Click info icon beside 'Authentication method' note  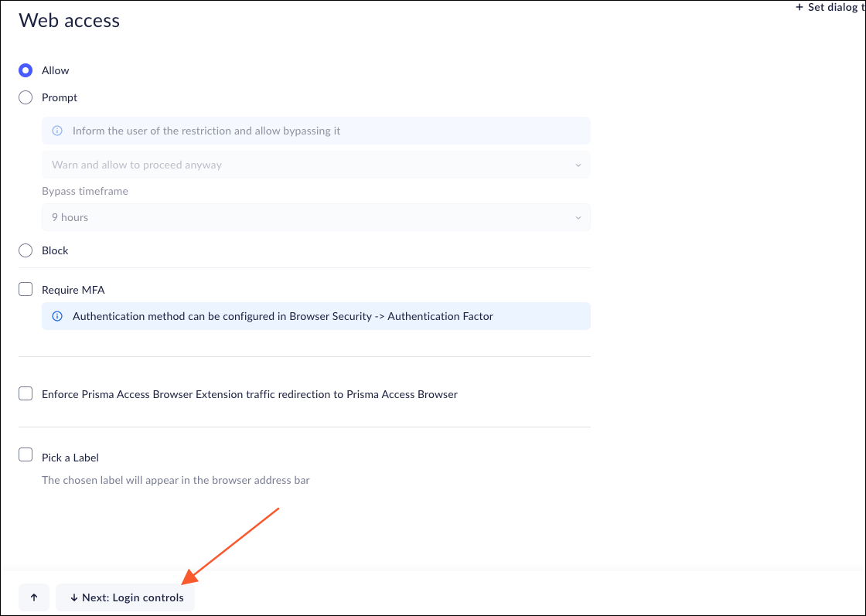point(57,316)
